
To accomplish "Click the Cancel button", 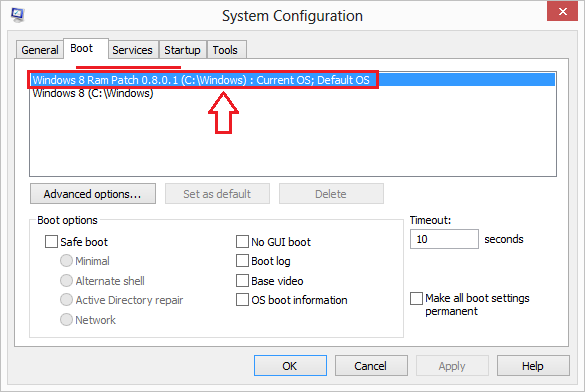I will 371,366.
